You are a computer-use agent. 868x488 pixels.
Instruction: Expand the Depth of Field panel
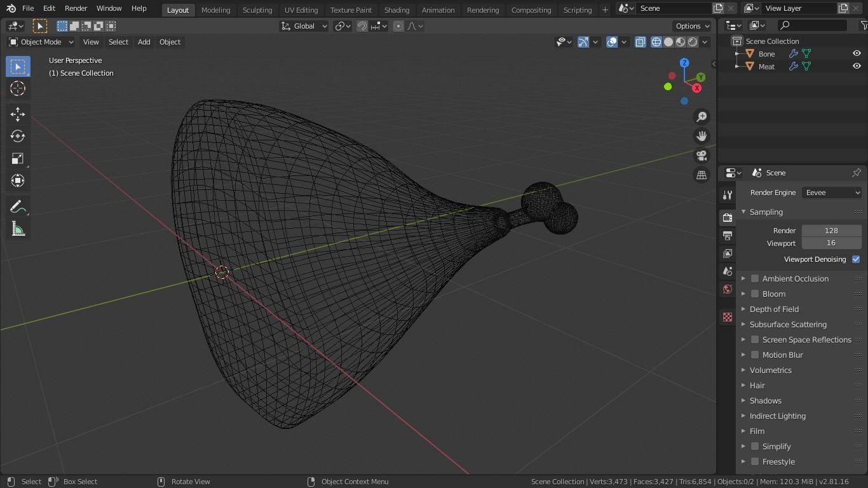[743, 309]
